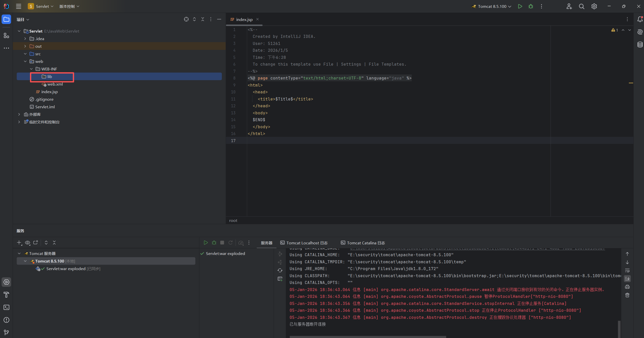Toggle the services view eye options
The image size is (644, 338).
[x=28, y=243]
